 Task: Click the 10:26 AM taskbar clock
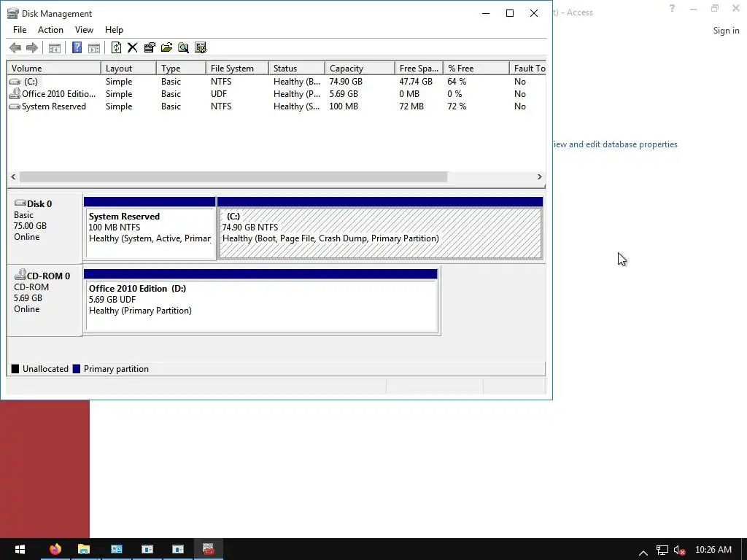(713, 550)
